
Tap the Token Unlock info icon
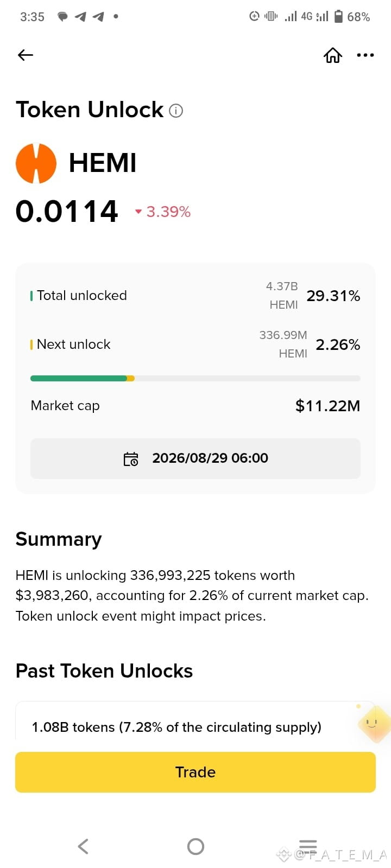point(176,111)
